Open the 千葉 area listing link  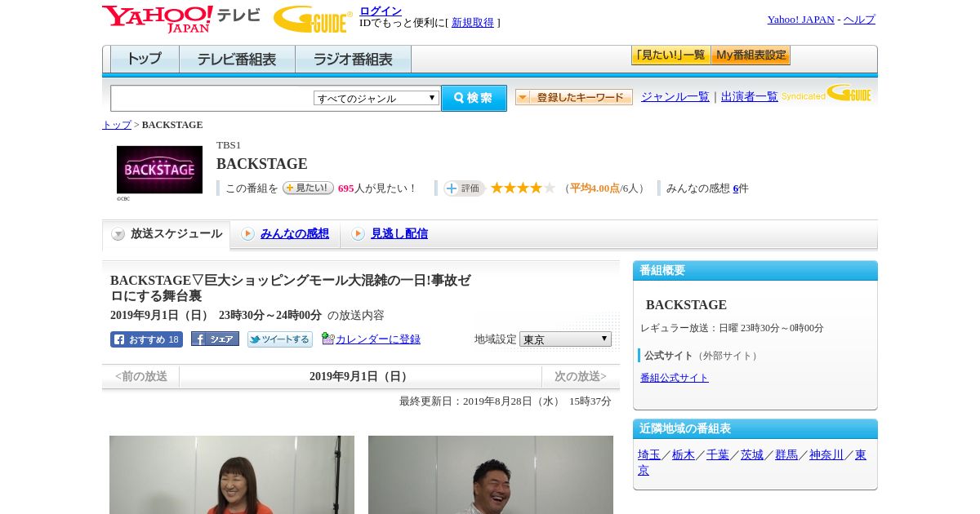tap(718, 455)
